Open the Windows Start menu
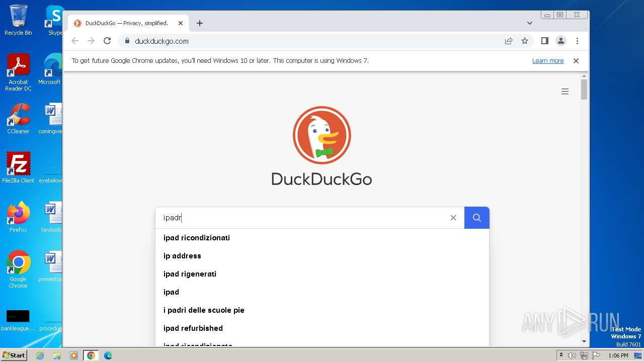Image resolution: width=644 pixels, height=362 pixels. pos(14,355)
